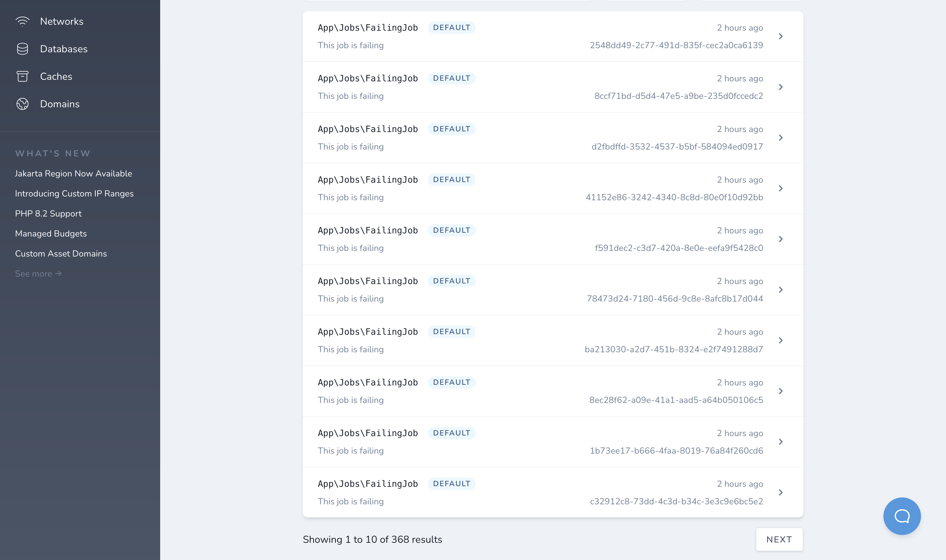The height and width of the screenshot is (560, 946).
Task: Navigate to the Caches menu item
Action: point(56,77)
